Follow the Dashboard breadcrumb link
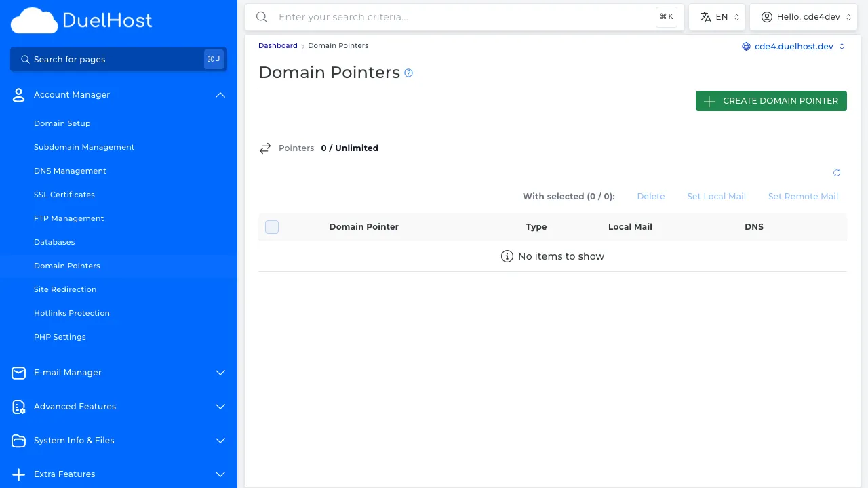The height and width of the screenshot is (488, 868). [x=277, y=45]
